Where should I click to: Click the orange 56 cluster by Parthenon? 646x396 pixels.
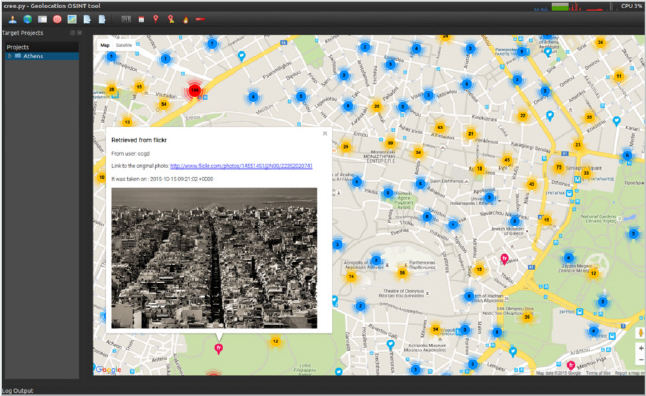tap(403, 273)
